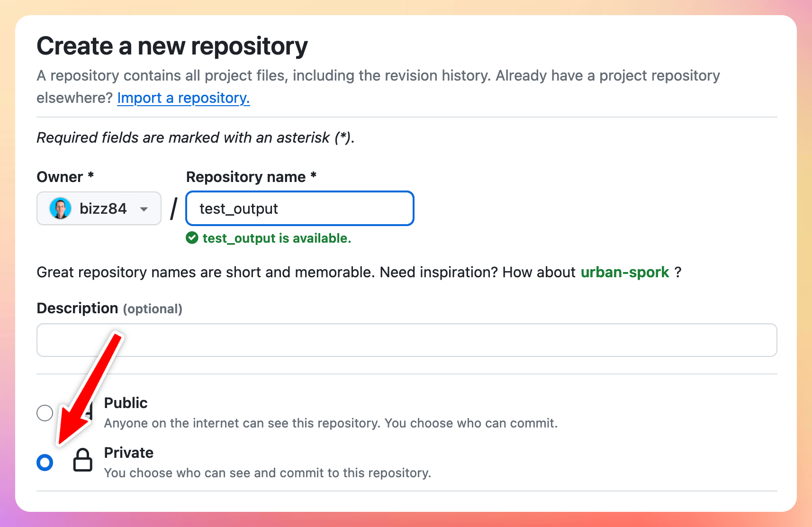Viewport: 812px width, 527px height.
Task: Open the Owner selection dropdown
Action: click(x=99, y=209)
